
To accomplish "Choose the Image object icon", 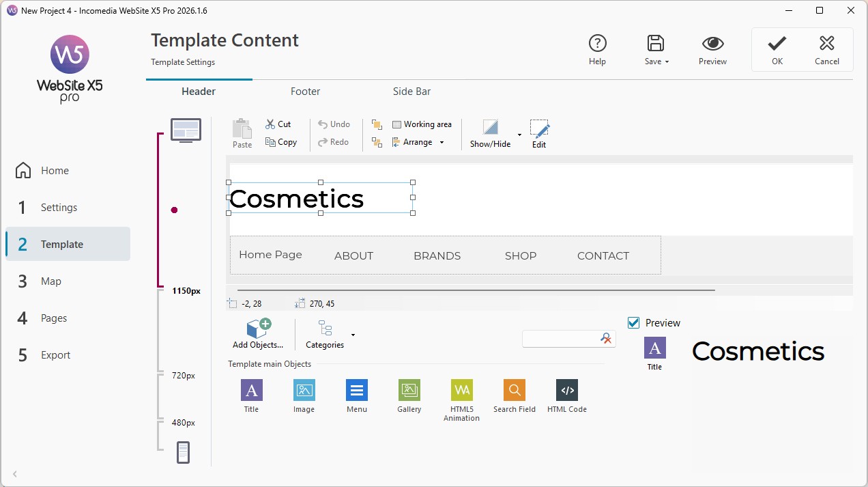I will (x=304, y=390).
